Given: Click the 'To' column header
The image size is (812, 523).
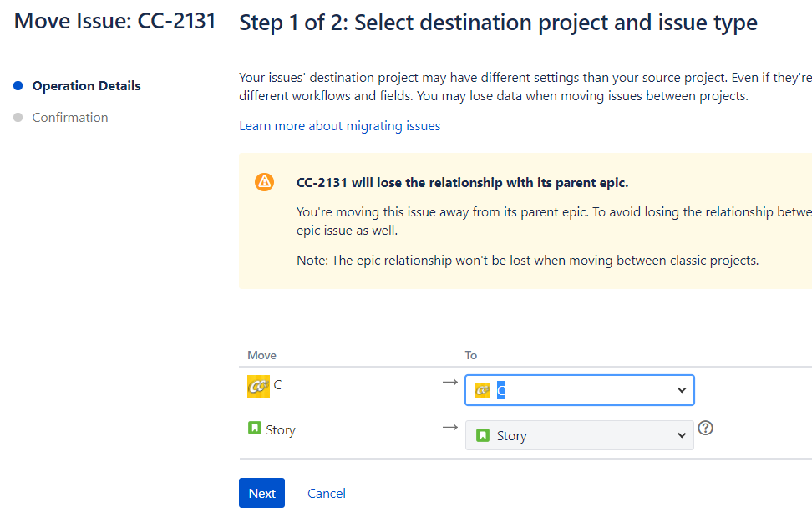Looking at the screenshot, I should tap(471, 355).
